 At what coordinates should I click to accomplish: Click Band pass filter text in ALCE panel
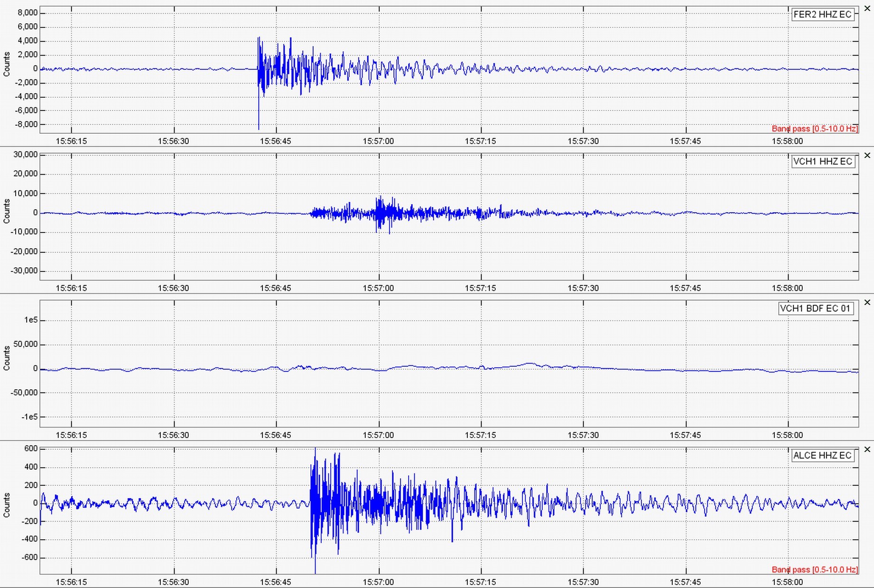click(x=815, y=569)
